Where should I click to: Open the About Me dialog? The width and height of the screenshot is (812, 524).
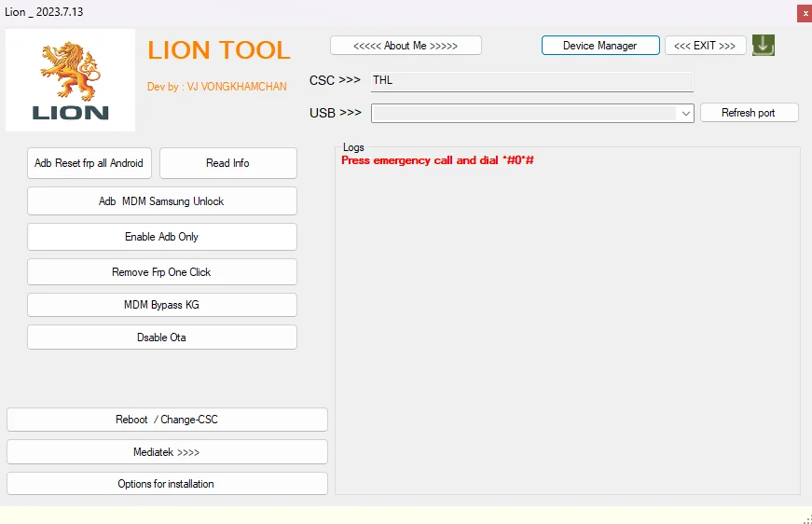(x=406, y=46)
